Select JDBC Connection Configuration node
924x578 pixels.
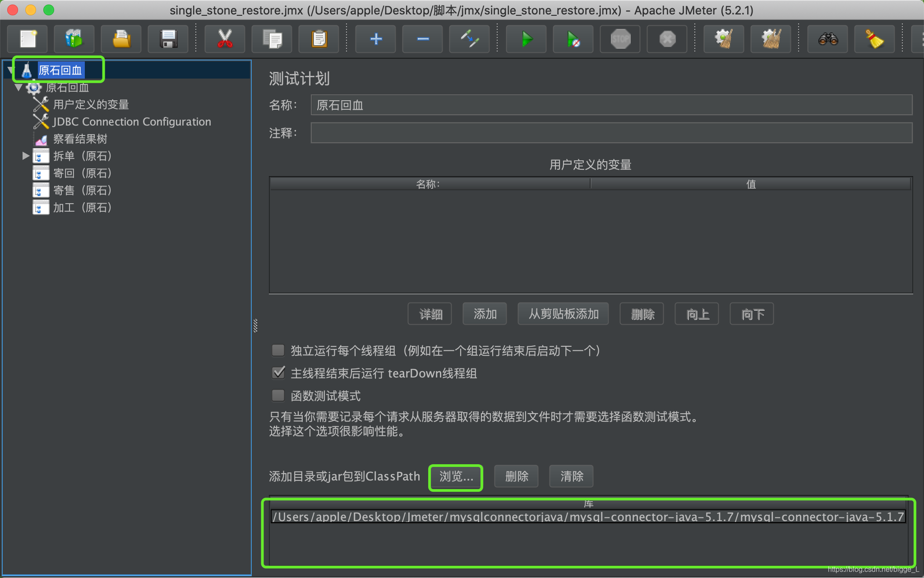tap(132, 121)
